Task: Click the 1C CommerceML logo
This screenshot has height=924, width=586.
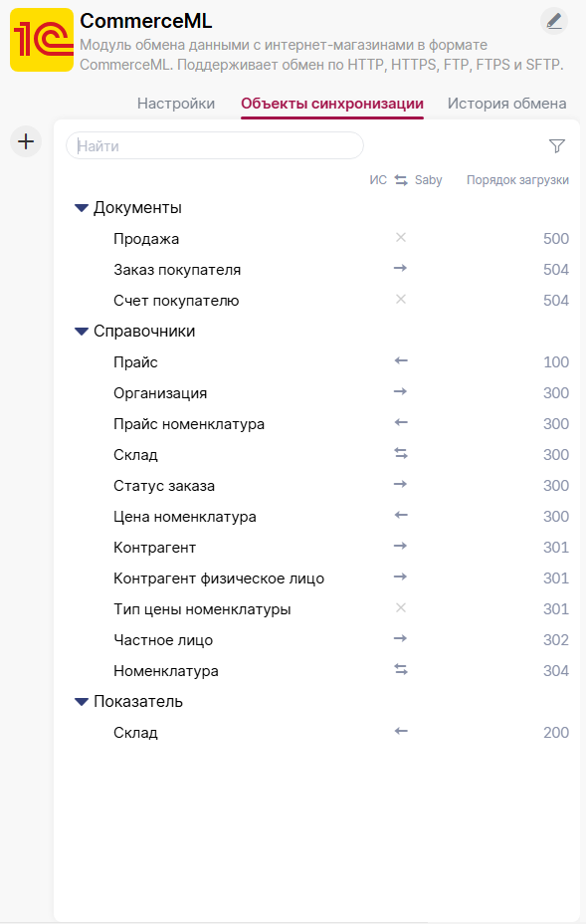Action: pos(42,40)
